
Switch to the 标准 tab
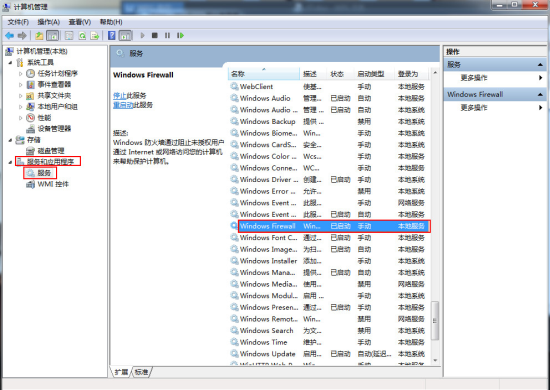coord(142,372)
